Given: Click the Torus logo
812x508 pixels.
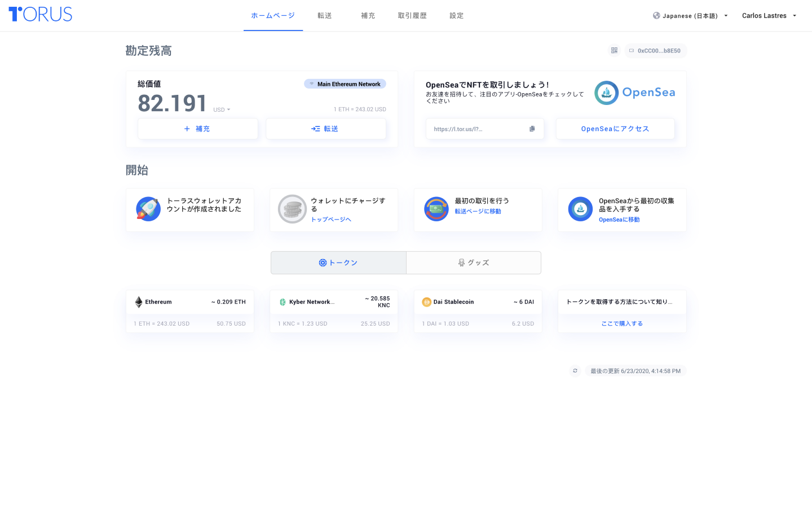Looking at the screenshot, I should pos(41,15).
